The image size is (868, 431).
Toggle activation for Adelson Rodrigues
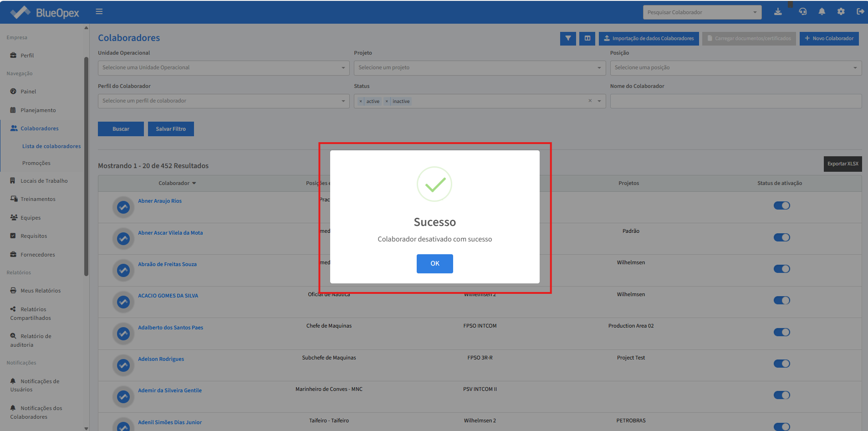(781, 364)
